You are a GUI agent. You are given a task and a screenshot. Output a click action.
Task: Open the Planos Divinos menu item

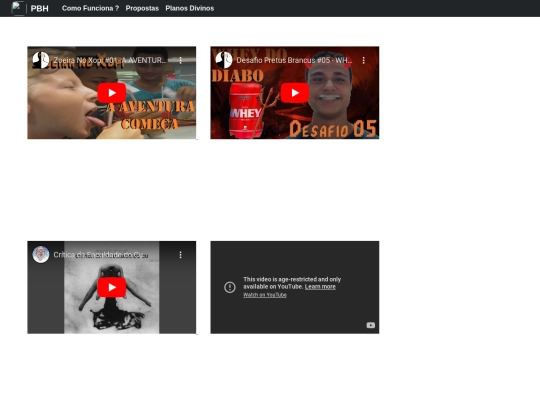(x=189, y=8)
